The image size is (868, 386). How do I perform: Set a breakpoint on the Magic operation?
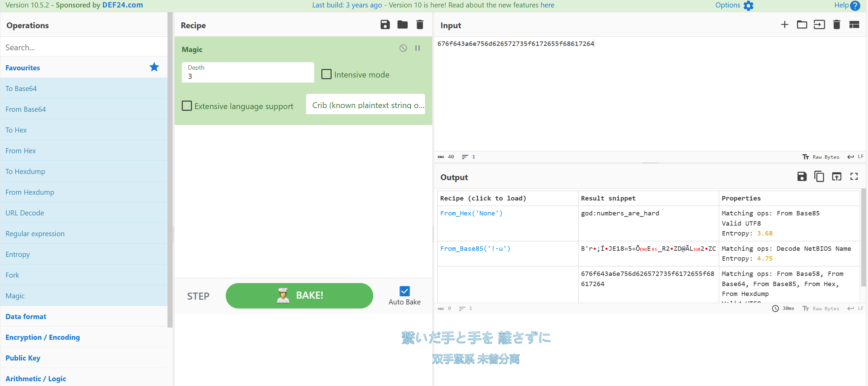coord(418,48)
